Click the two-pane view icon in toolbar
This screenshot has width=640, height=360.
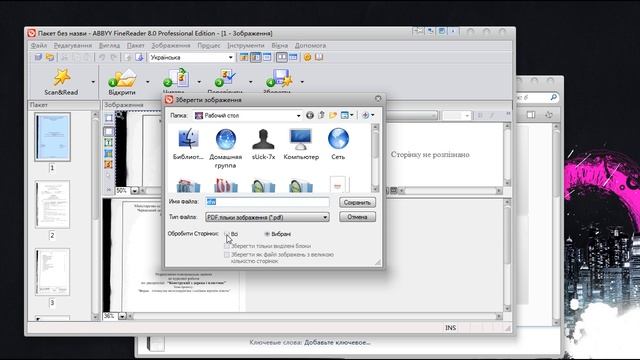coord(282,58)
